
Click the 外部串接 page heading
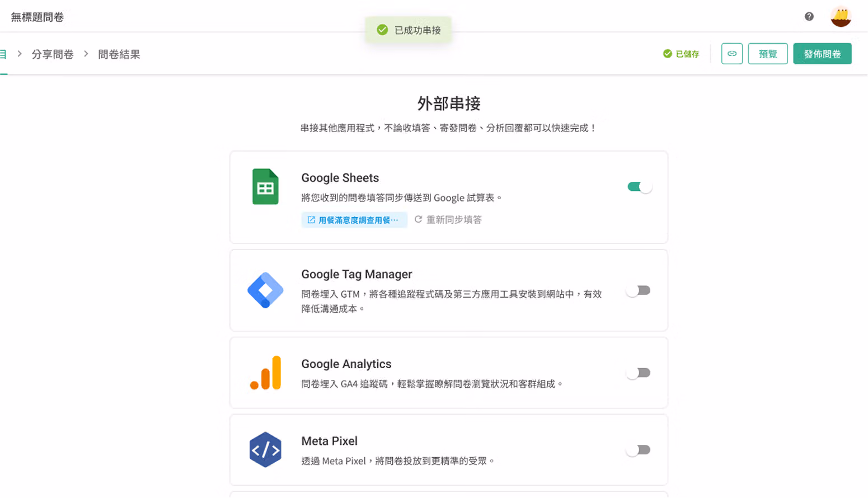pos(449,104)
